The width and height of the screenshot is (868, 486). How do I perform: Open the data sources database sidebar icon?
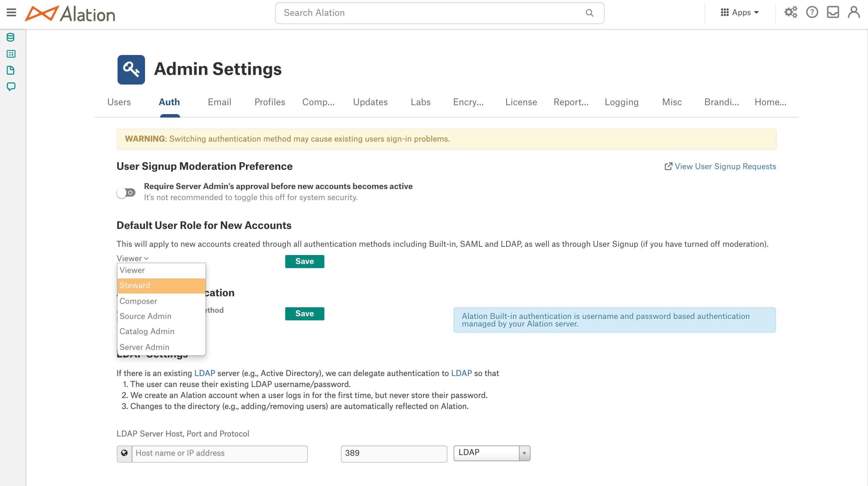point(11,37)
